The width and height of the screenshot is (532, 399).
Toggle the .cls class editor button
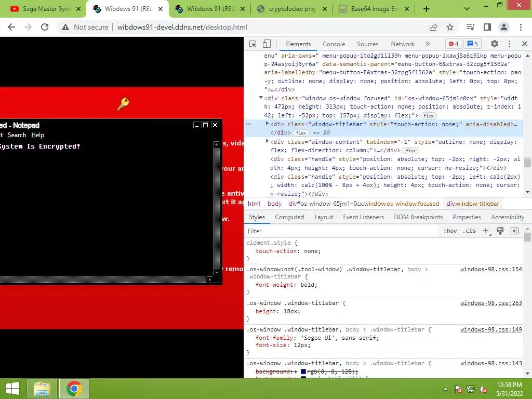(469, 231)
